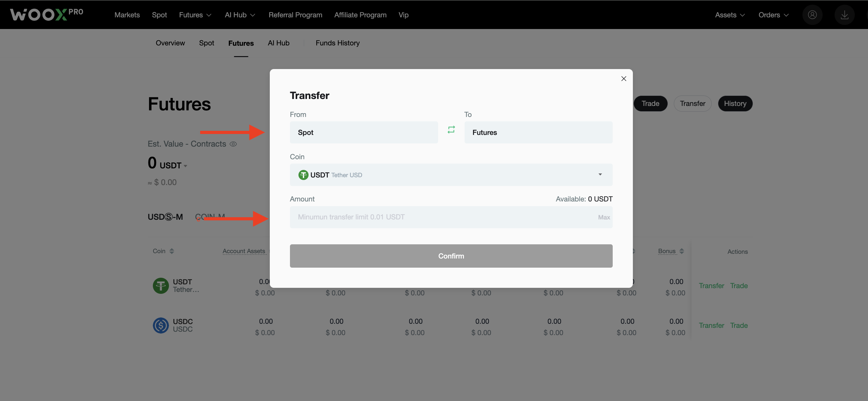Image resolution: width=868 pixels, height=401 pixels.
Task: Click the Confirm button
Action: [451, 256]
